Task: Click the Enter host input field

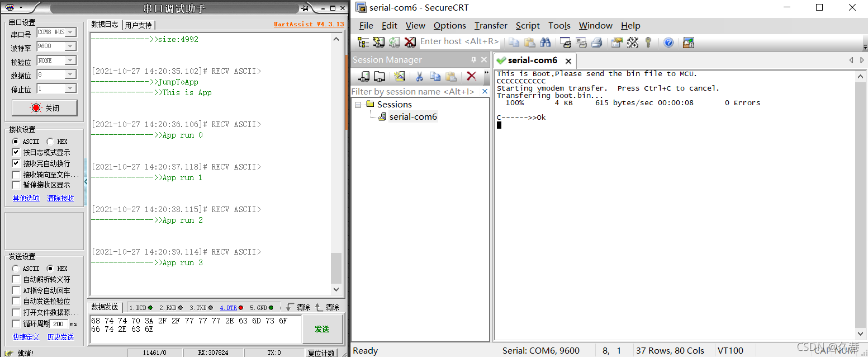Action: click(x=459, y=41)
